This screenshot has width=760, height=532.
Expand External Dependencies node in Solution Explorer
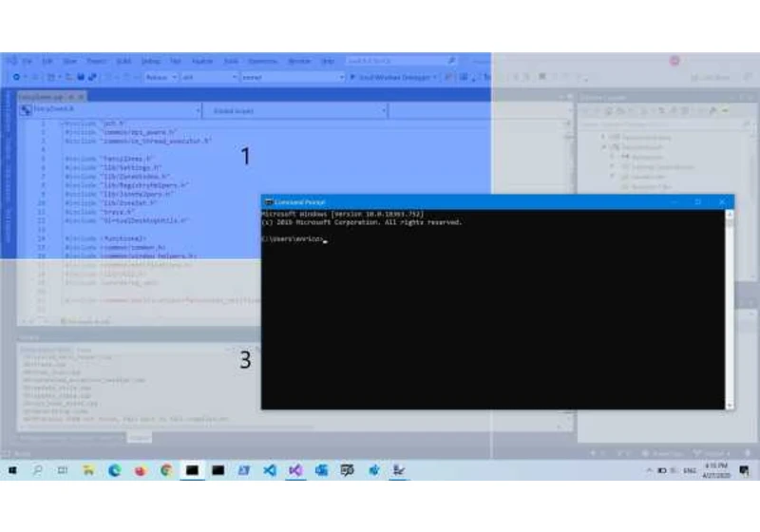pos(612,166)
